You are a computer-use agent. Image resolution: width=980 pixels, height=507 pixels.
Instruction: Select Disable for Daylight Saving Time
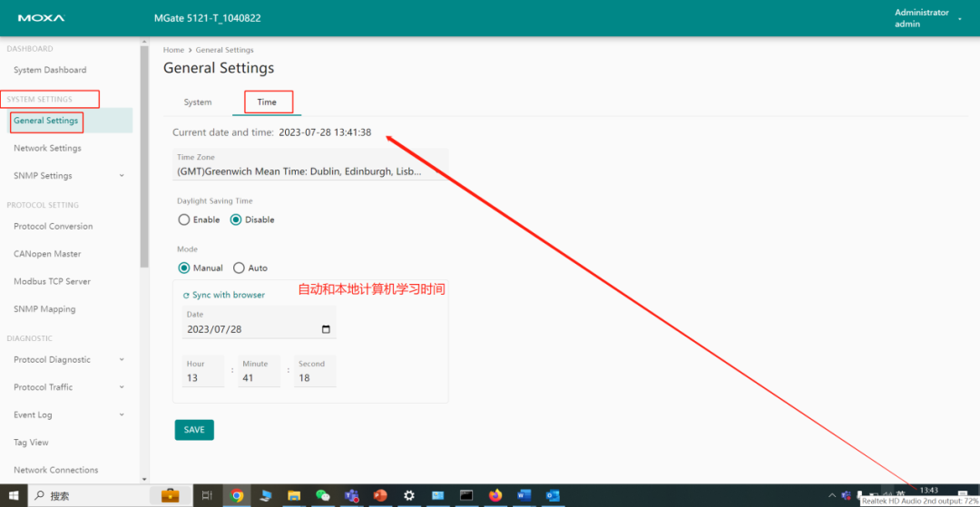click(236, 219)
